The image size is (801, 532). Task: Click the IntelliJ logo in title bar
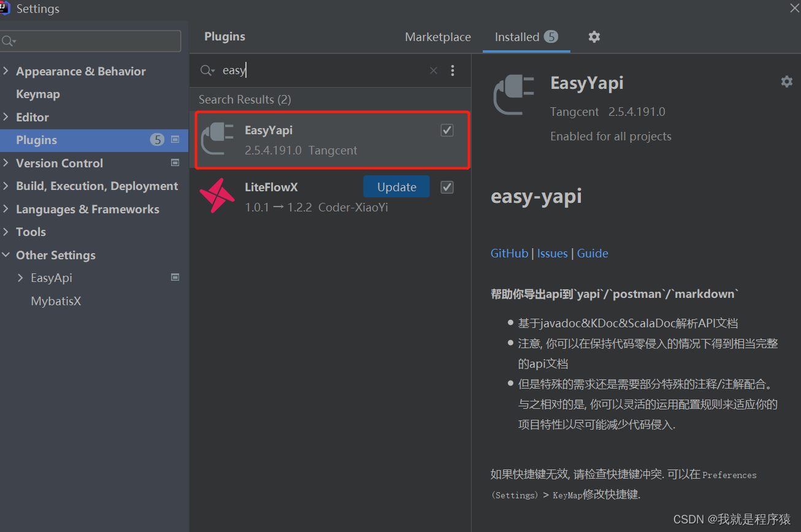pyautogui.click(x=6, y=8)
